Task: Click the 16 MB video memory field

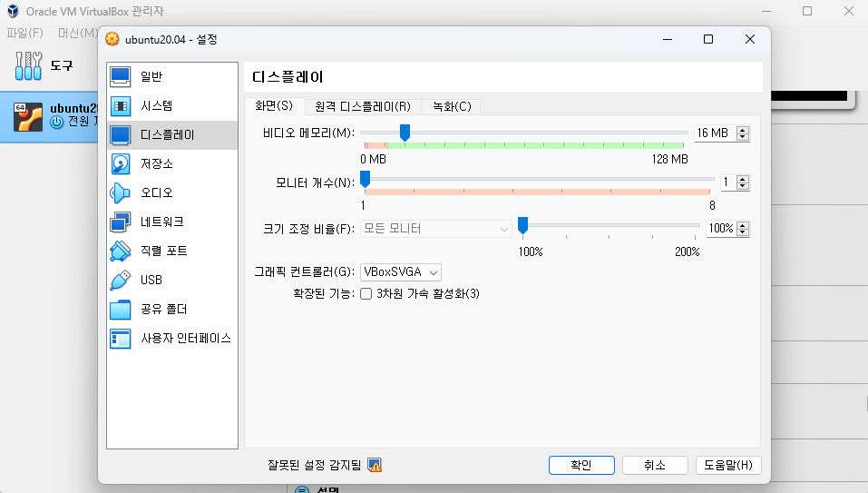Action: (716, 133)
